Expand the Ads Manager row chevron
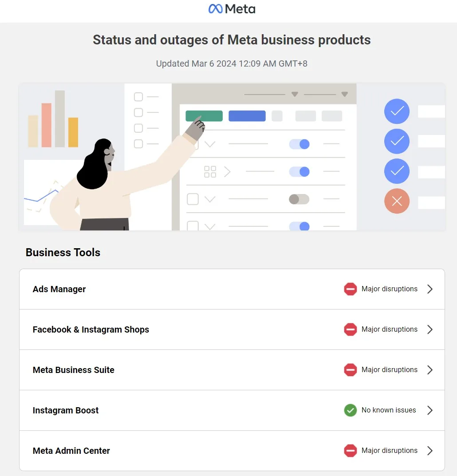This screenshot has width=457, height=476. 429,289
